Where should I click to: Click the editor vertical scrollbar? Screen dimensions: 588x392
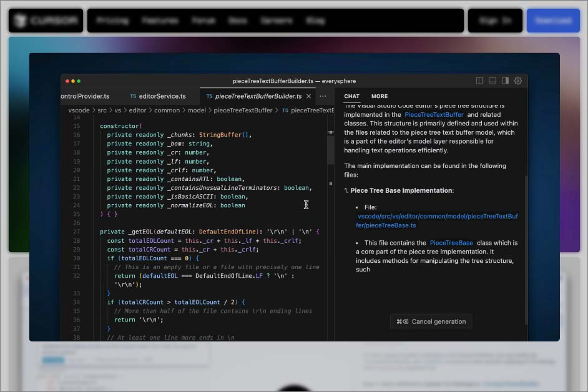click(x=330, y=150)
